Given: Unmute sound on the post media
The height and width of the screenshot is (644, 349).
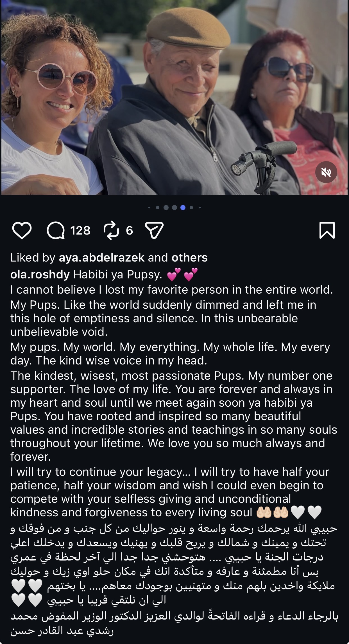Looking at the screenshot, I should [326, 172].
